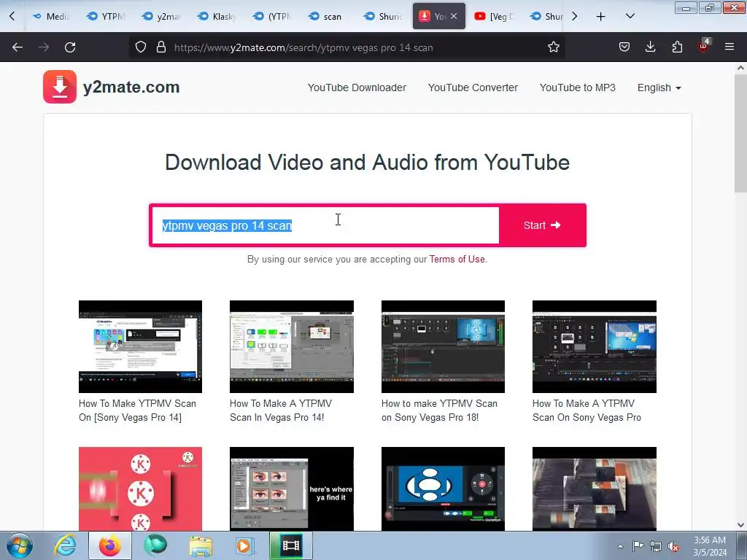Bookmark this page with the star
Image resolution: width=747 pixels, height=560 pixels.
(x=553, y=47)
